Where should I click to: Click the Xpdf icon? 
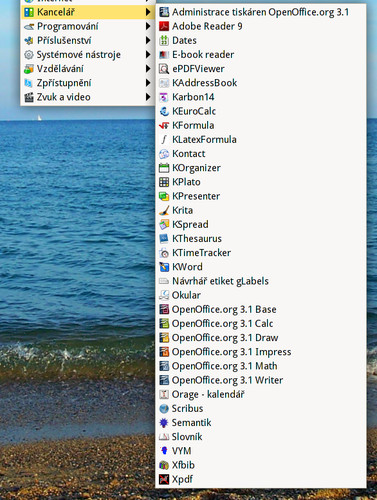pyautogui.click(x=164, y=479)
